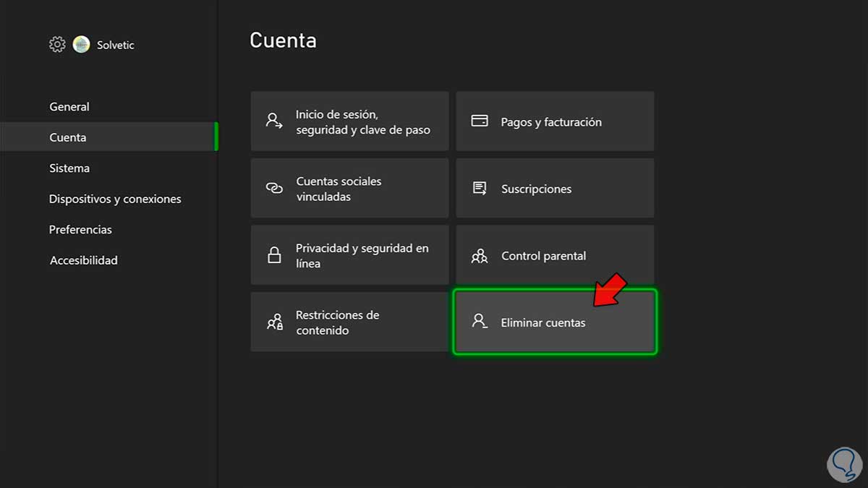Click the linked social accounts chain icon
This screenshot has height=488, width=868.
click(x=274, y=188)
